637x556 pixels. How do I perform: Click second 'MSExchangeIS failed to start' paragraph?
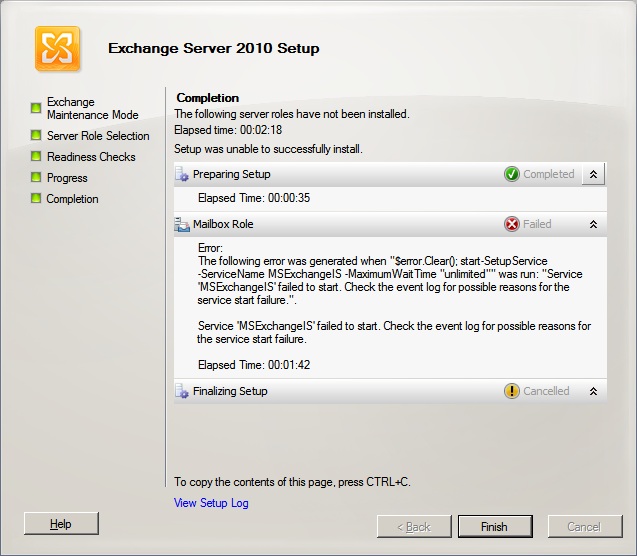coord(394,332)
